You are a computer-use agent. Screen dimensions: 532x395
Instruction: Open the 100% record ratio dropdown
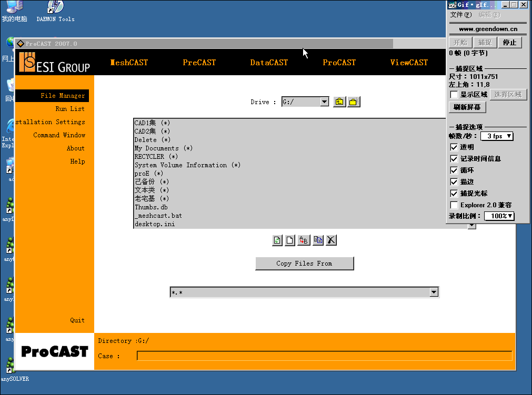pos(499,216)
